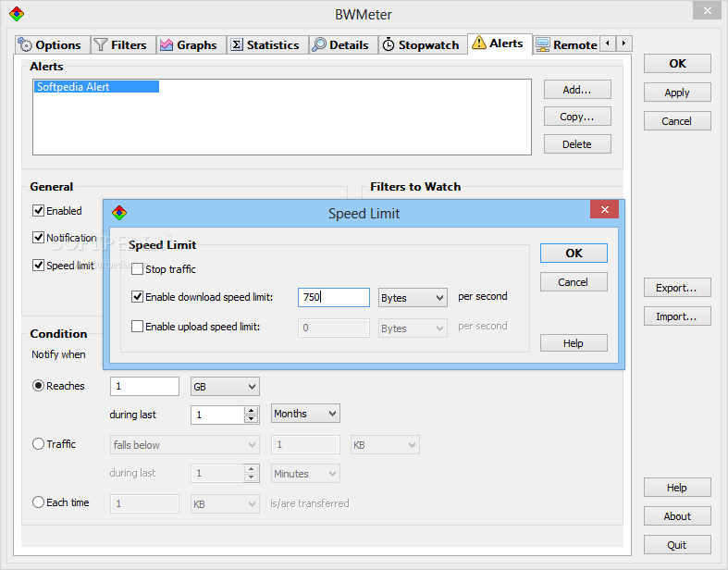Click the Options tab gear icon
This screenshot has width=728, height=570.
point(25,45)
